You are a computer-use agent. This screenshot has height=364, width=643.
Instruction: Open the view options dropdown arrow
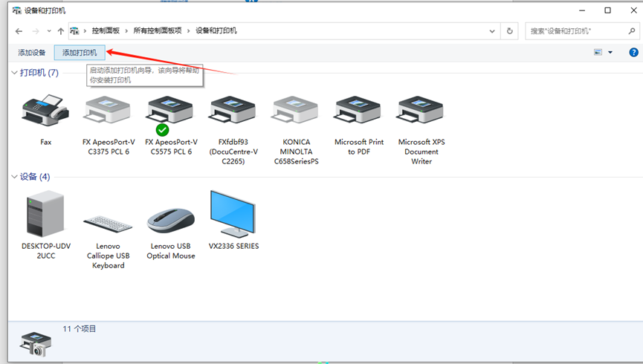point(610,53)
